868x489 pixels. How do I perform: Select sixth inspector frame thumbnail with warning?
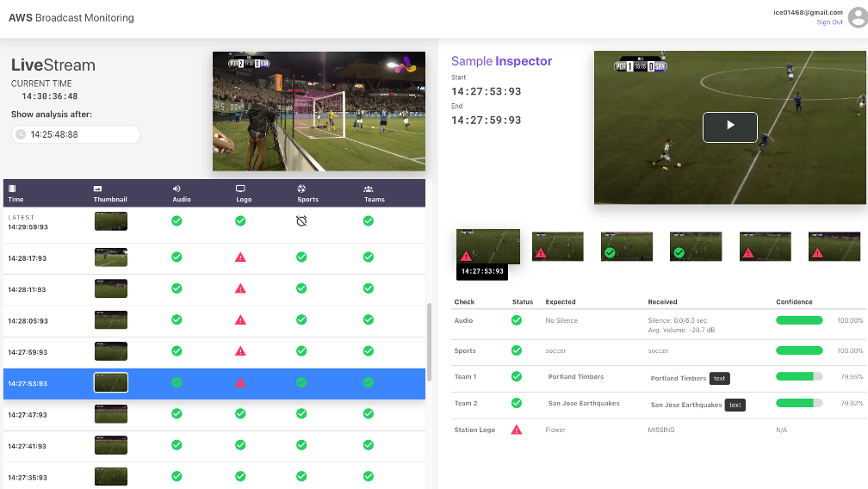[x=834, y=247]
